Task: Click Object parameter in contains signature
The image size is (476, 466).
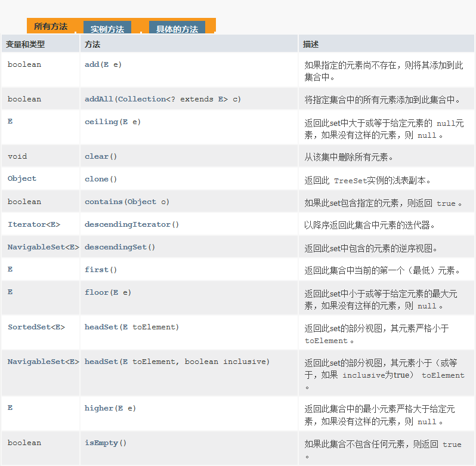Action: click(x=142, y=202)
